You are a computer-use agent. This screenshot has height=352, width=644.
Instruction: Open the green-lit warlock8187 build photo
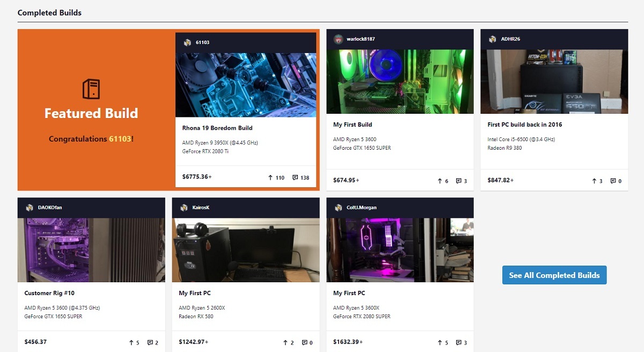tap(400, 82)
